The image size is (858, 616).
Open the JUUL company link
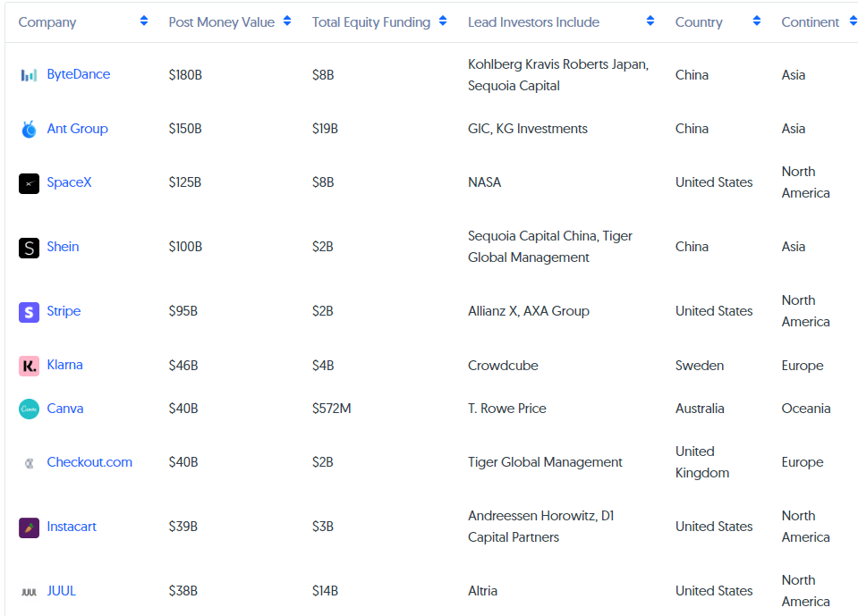61,591
